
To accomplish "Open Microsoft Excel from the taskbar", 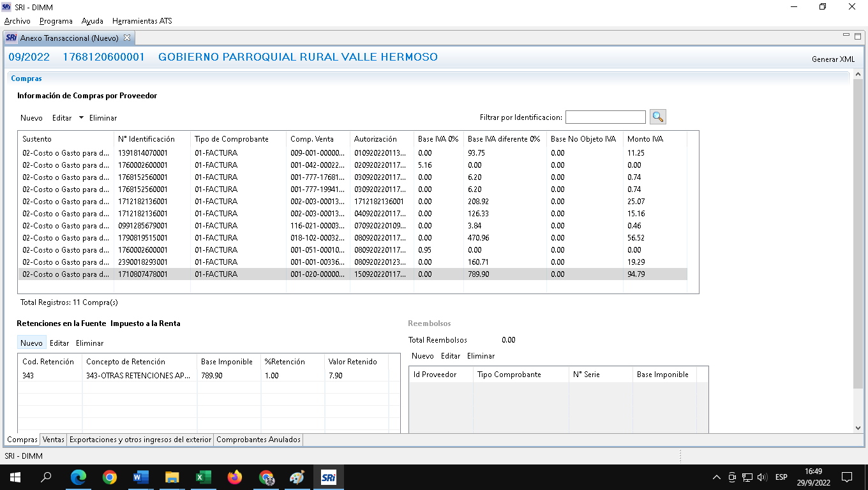I will (204, 477).
